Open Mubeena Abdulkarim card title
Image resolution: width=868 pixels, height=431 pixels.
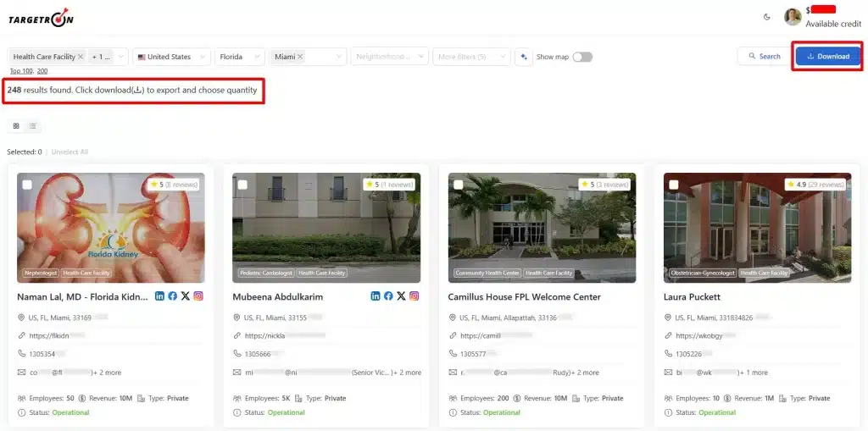click(277, 297)
